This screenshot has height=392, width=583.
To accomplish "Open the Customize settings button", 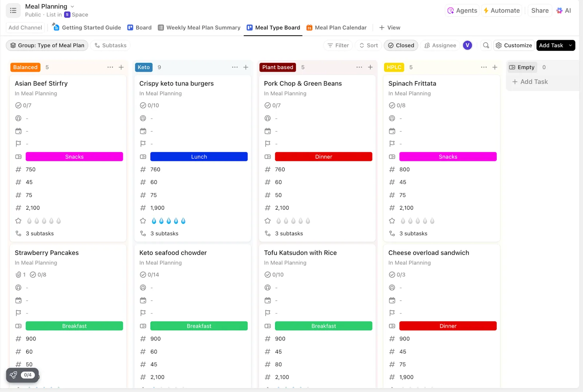I will [x=514, y=45].
